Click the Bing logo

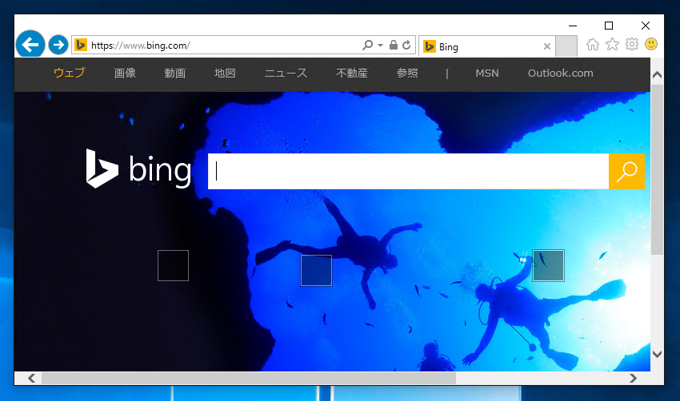point(138,169)
